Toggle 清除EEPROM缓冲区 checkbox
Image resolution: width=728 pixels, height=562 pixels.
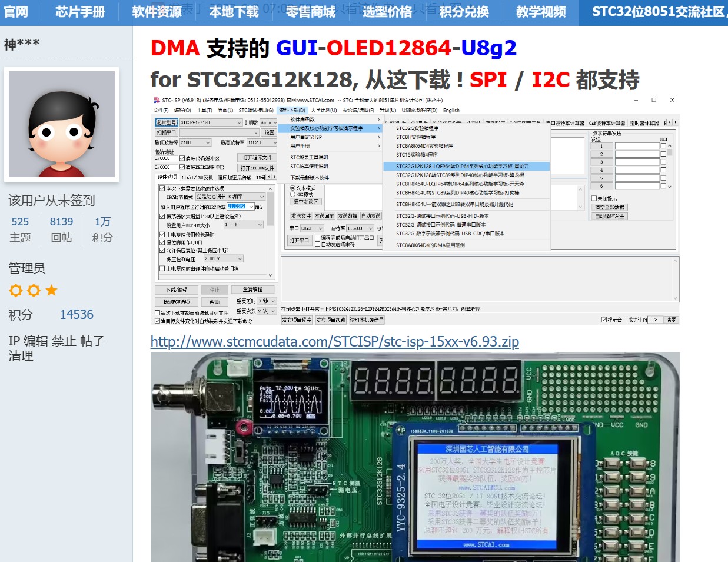(182, 167)
